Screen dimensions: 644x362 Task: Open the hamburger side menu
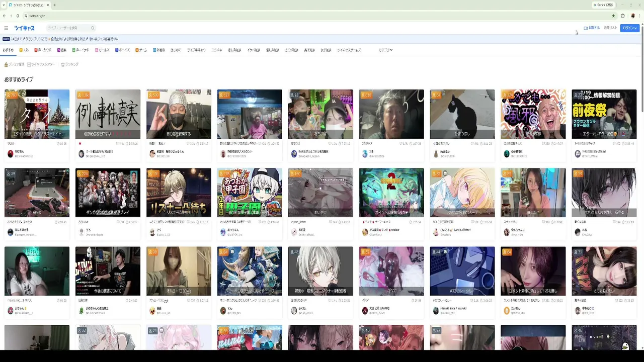[x=6, y=28]
